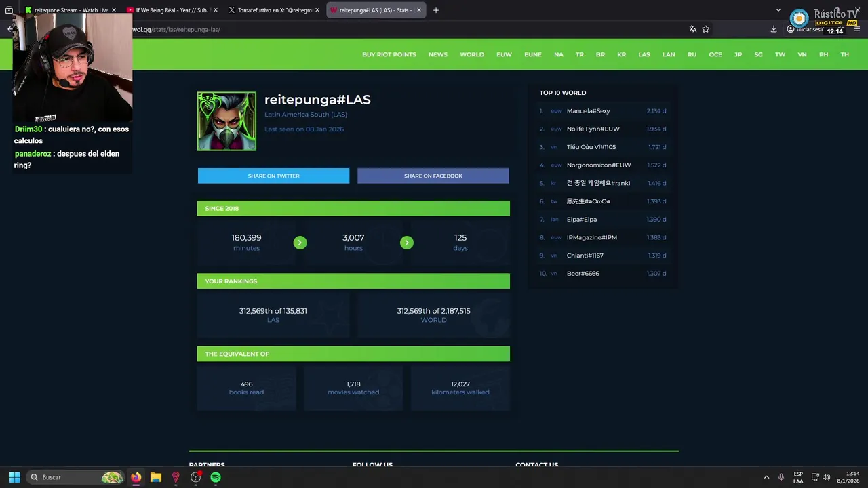Select EUW region in navigation bar
The image size is (868, 488).
504,54
